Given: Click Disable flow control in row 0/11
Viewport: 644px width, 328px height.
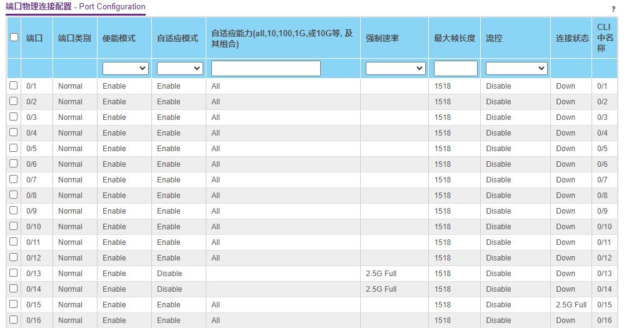Looking at the screenshot, I should (x=498, y=242).
